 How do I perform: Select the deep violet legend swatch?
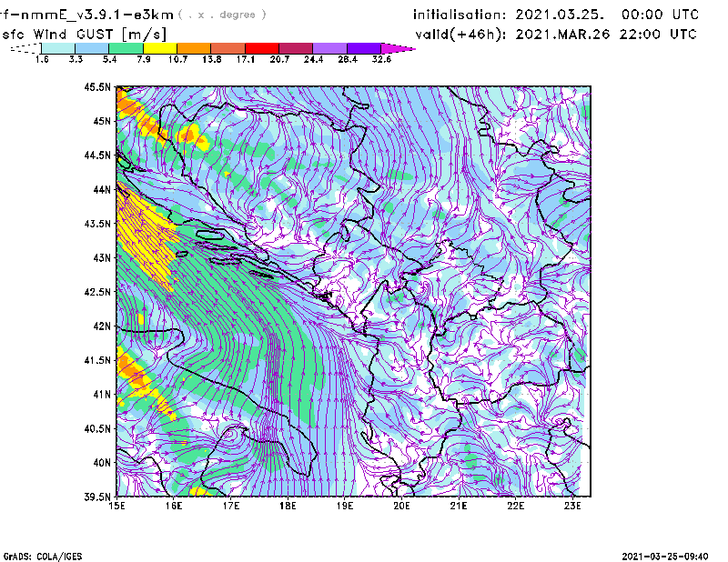[x=364, y=48]
